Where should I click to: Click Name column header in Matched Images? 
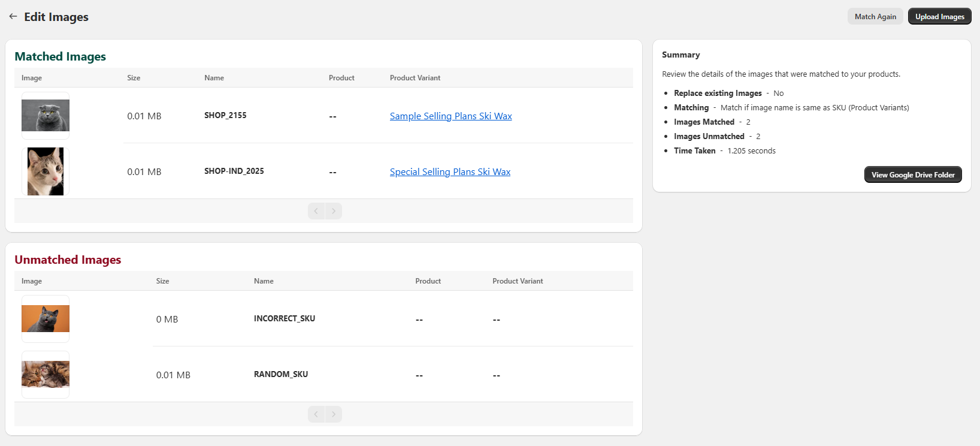coord(214,78)
